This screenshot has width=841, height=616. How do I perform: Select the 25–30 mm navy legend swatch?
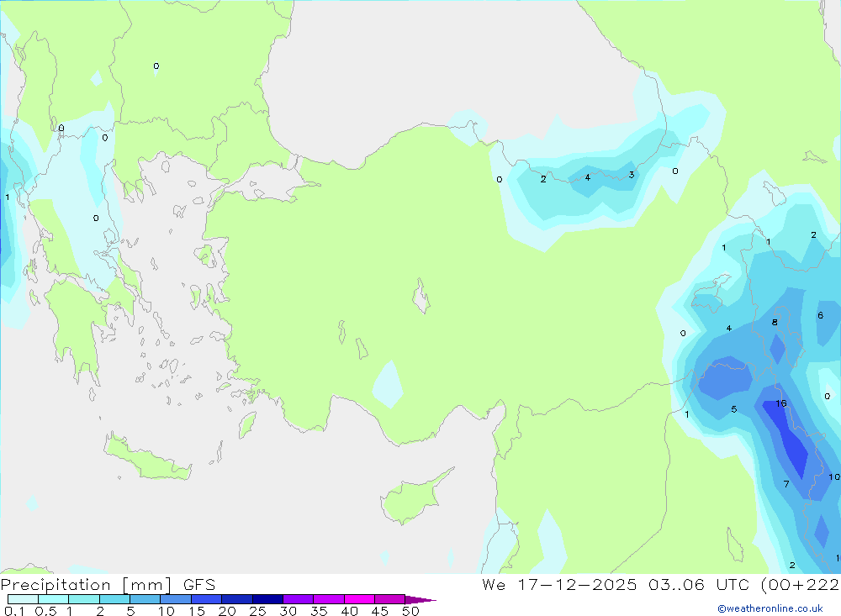pyautogui.click(x=267, y=599)
